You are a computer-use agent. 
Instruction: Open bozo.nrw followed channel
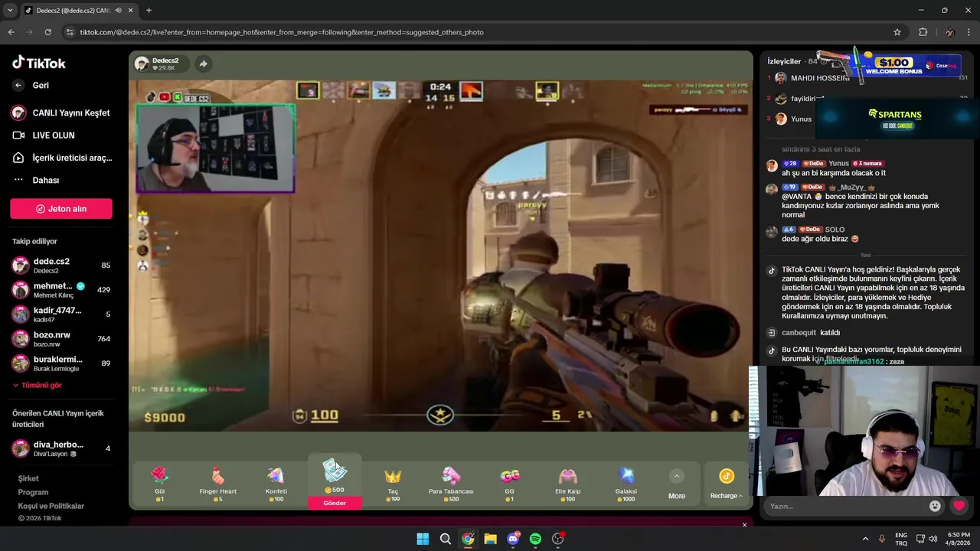coord(61,339)
